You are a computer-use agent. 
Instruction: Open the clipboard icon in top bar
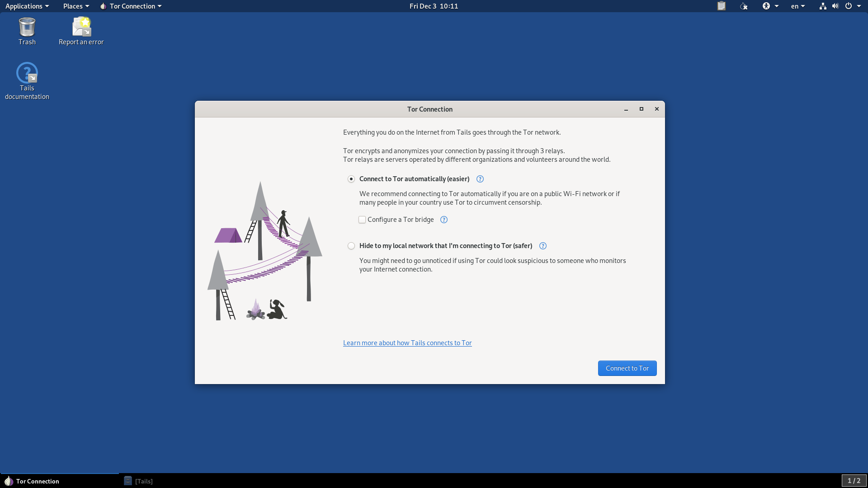click(722, 6)
